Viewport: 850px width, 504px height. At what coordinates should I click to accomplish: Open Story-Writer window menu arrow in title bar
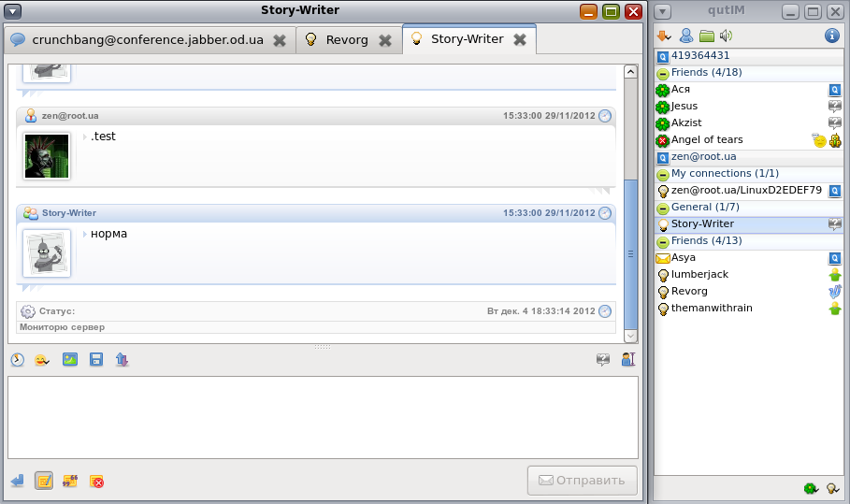coord(12,11)
